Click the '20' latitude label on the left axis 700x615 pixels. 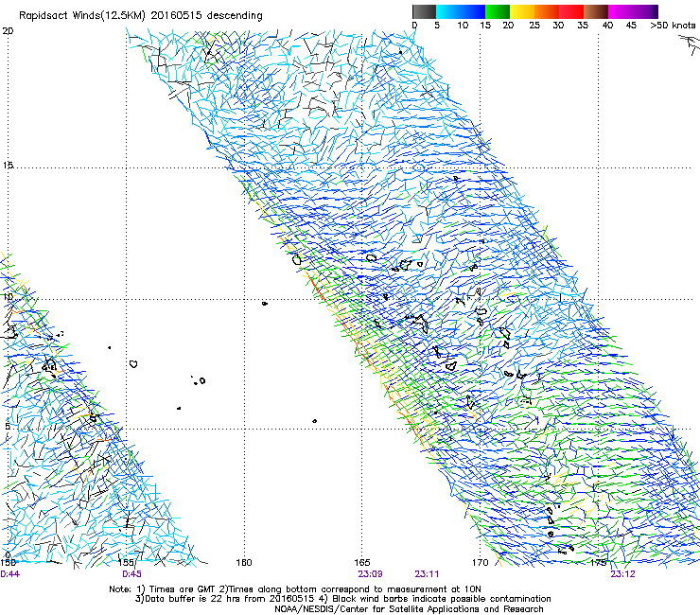(8, 31)
